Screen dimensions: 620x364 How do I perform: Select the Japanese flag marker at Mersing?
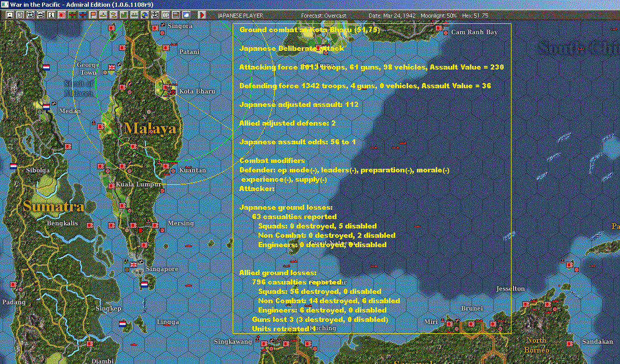click(155, 225)
